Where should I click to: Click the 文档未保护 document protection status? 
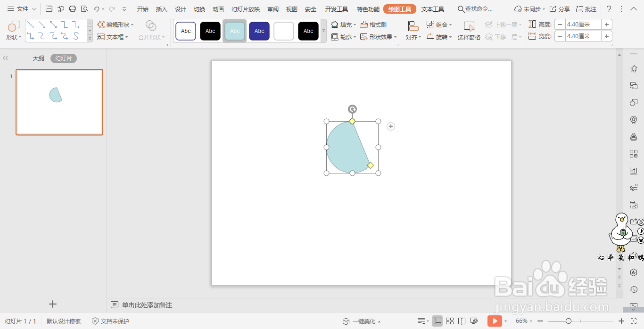pos(110,321)
